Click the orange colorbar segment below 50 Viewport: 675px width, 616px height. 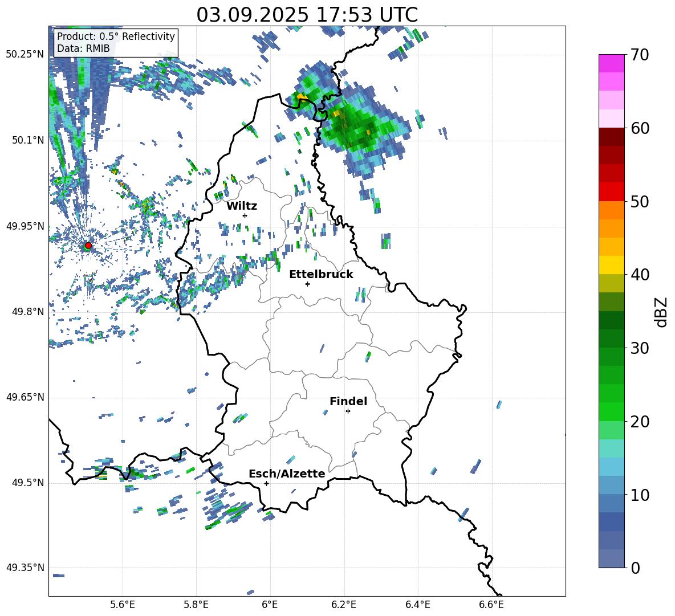[x=611, y=210]
